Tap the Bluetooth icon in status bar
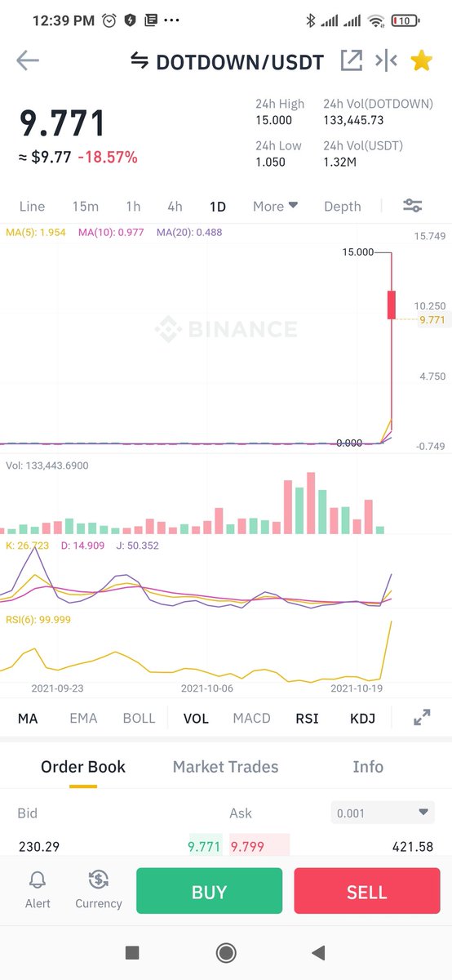This screenshot has width=452, height=980. (x=310, y=20)
